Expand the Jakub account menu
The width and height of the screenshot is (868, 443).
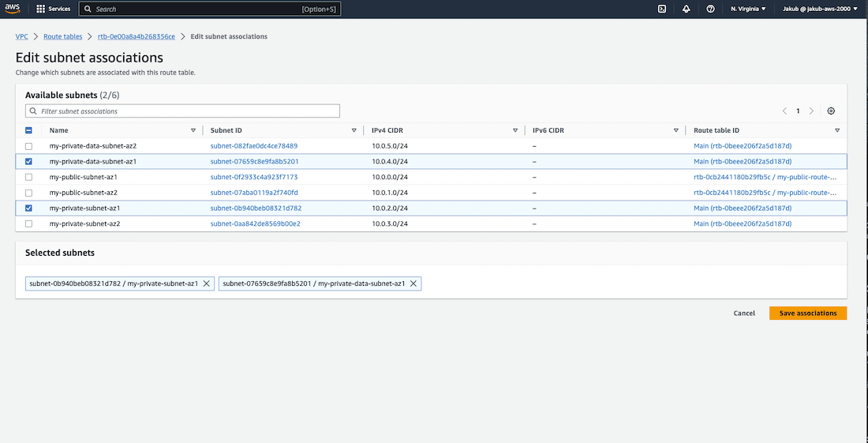click(819, 9)
